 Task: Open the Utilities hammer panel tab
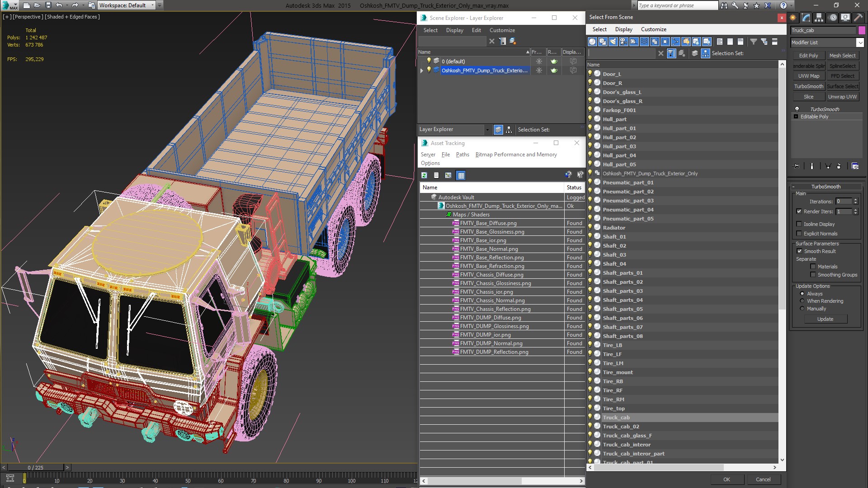point(858,18)
